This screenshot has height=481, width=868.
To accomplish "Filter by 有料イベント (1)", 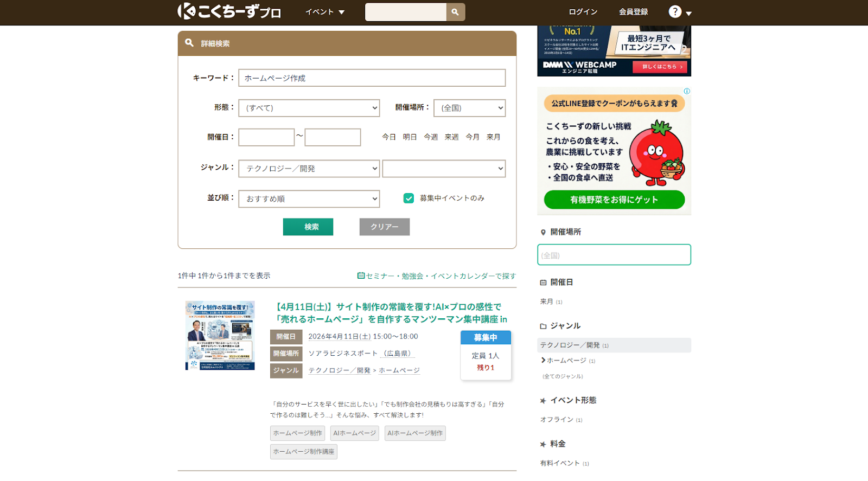I will [x=564, y=463].
